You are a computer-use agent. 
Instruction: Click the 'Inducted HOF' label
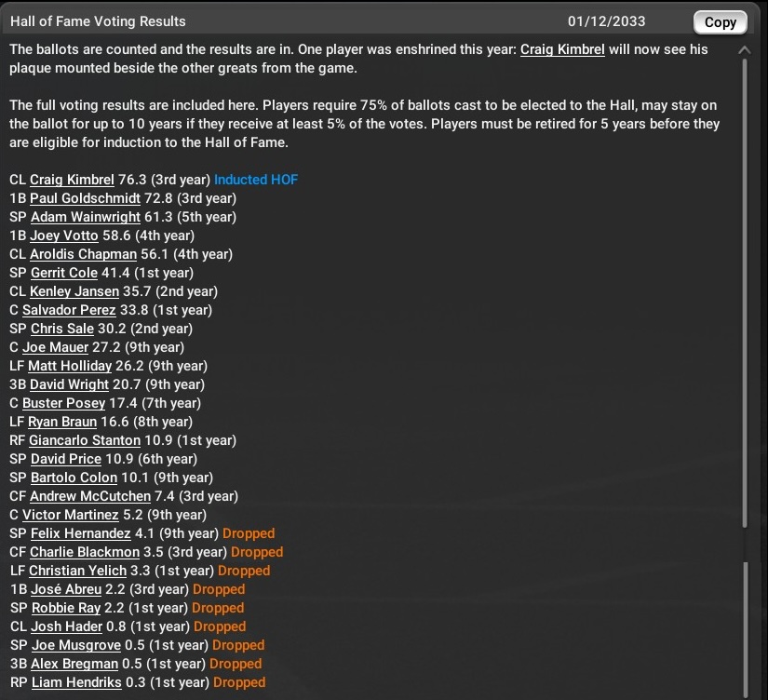coord(256,180)
